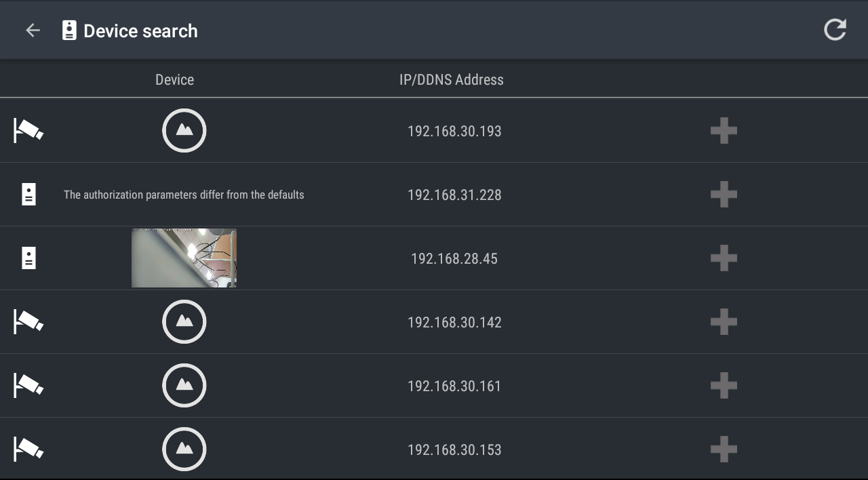The image size is (868, 480).
Task: Add the 192.168.28.45 intercom device
Action: pos(724,258)
